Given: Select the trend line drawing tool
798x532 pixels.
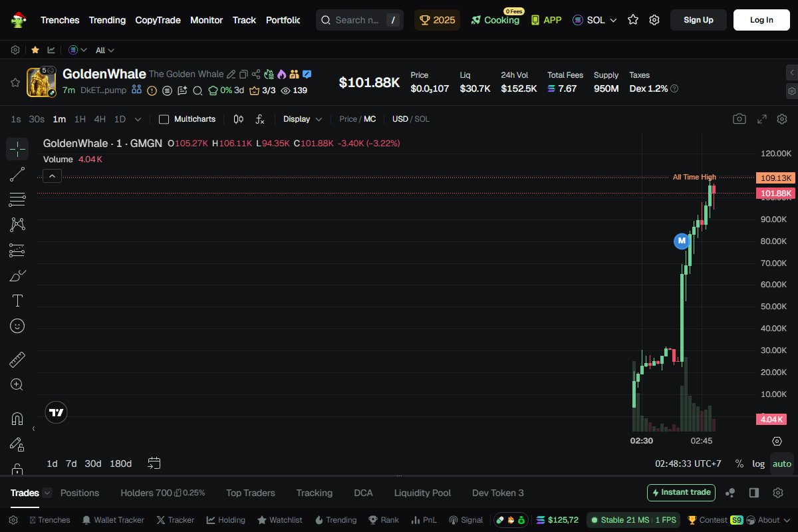Looking at the screenshot, I should 17,174.
